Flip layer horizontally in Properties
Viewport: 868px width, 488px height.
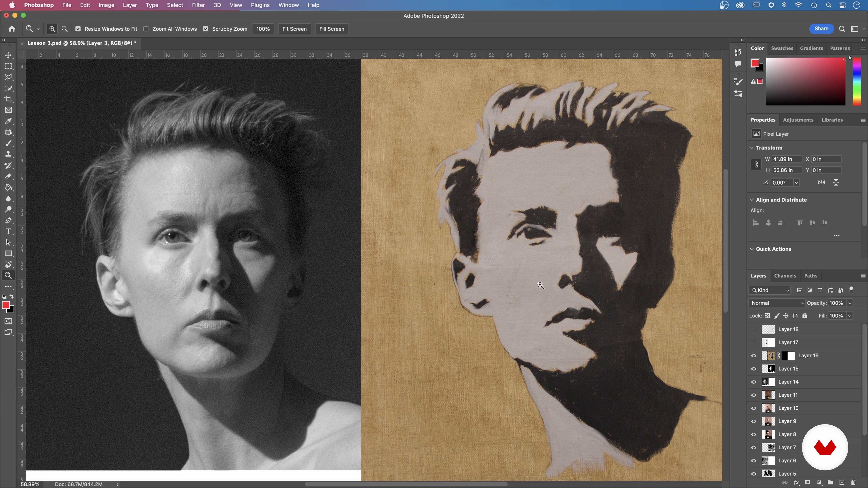(x=821, y=183)
